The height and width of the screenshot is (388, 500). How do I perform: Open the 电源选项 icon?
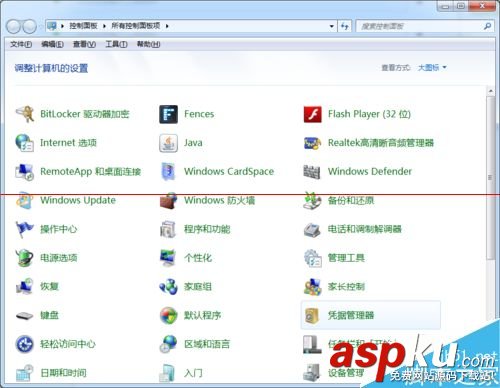[25, 258]
